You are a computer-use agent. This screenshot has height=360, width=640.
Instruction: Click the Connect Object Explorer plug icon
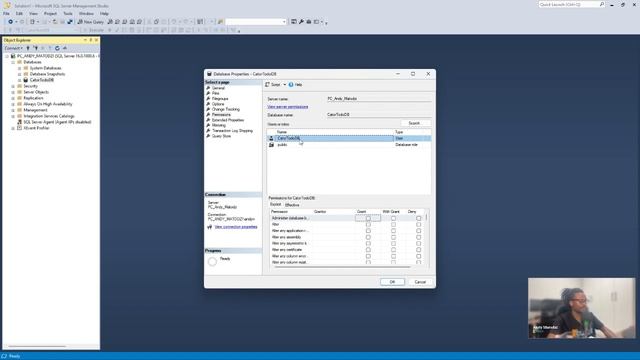pos(28,48)
